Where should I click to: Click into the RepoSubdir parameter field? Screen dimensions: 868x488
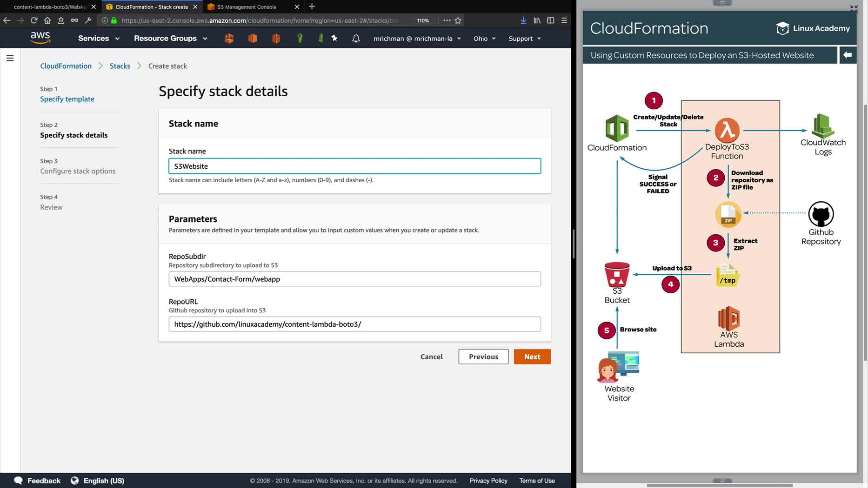354,279
